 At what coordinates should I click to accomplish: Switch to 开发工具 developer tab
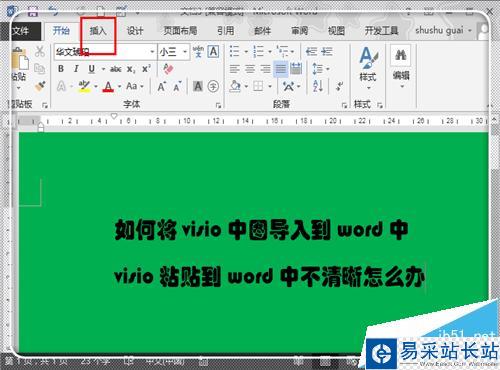[381, 31]
